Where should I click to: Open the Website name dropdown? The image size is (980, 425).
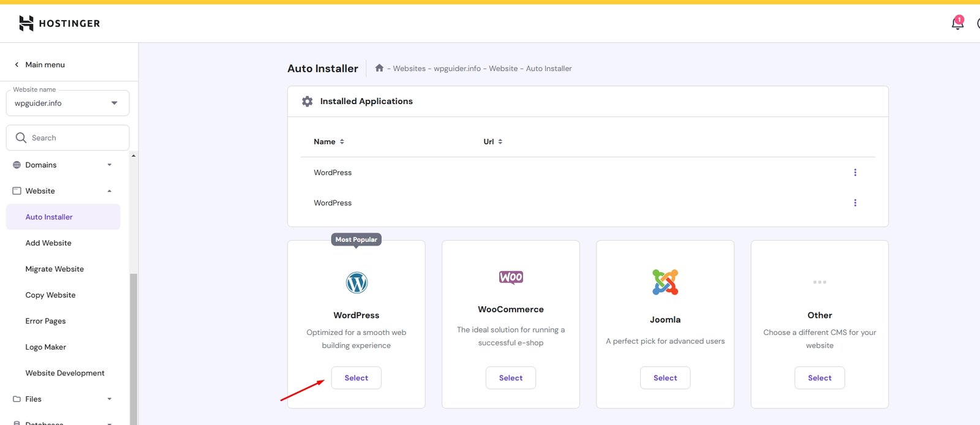(67, 103)
